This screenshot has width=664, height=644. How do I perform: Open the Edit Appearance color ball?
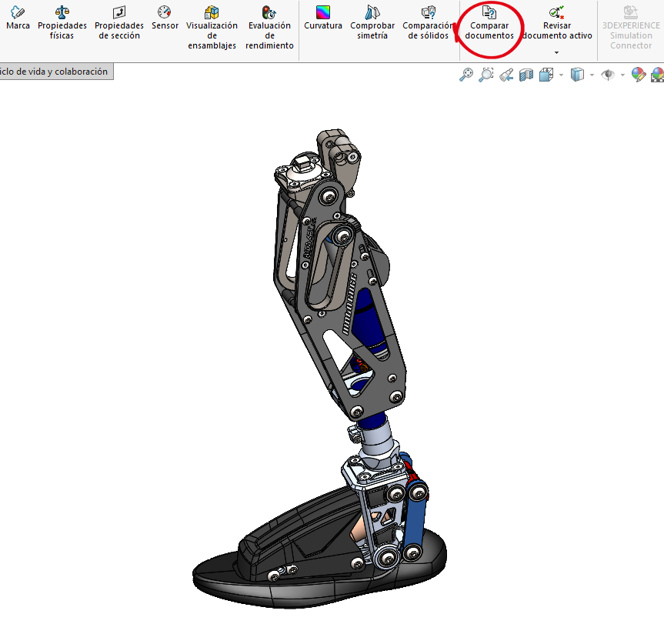click(638, 75)
